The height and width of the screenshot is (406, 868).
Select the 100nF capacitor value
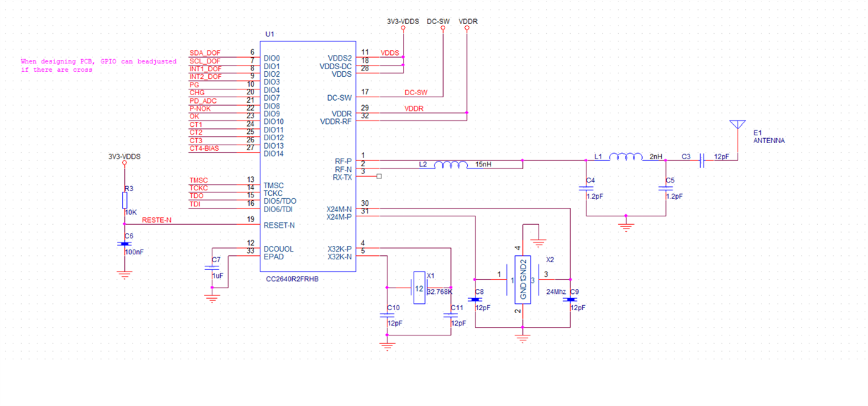click(x=134, y=252)
